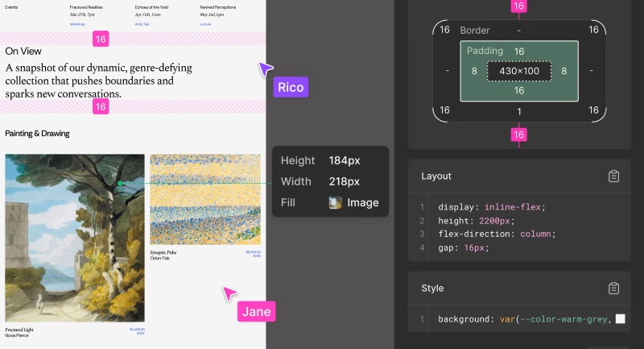Click the 'Style' section header
644x349 pixels.
[x=432, y=289]
